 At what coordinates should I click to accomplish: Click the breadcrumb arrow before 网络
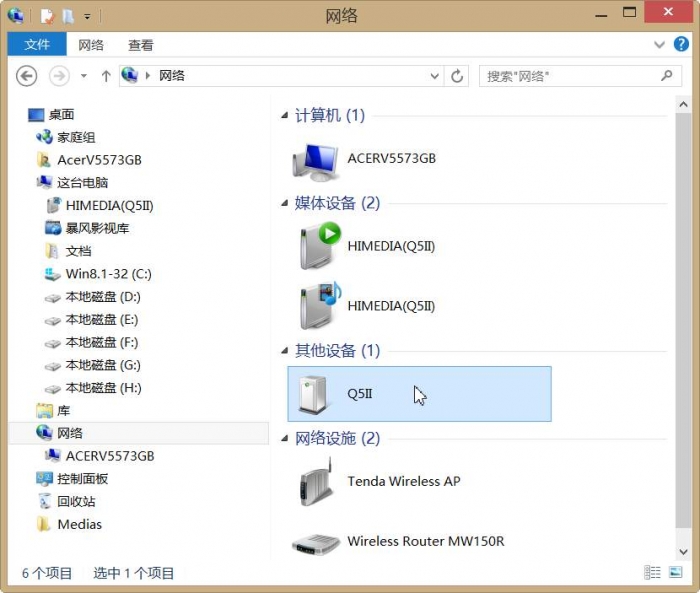click(148, 76)
